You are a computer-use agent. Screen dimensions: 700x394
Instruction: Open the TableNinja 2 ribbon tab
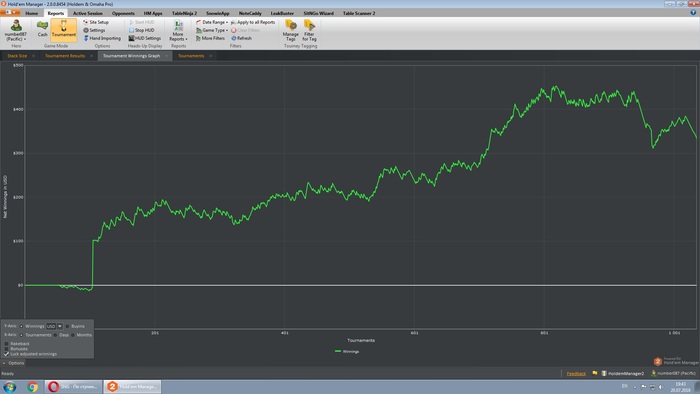coord(184,13)
